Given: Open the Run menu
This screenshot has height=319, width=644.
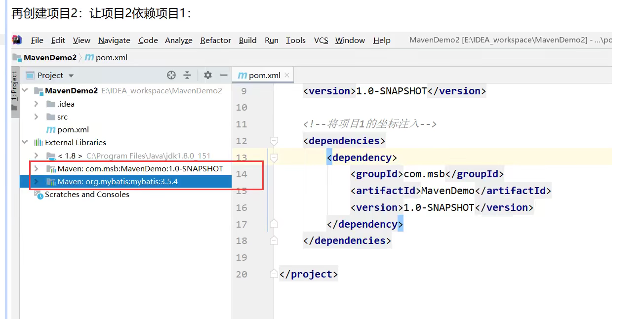Looking at the screenshot, I should 272,40.
